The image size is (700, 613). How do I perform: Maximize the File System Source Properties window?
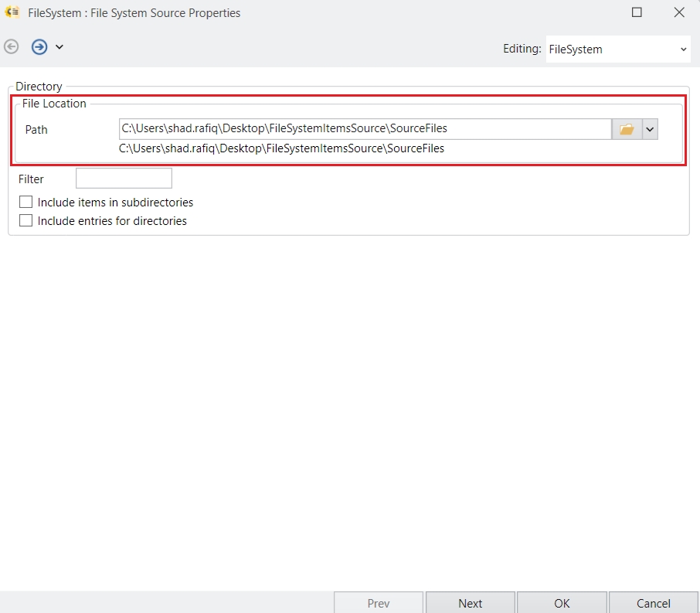coord(637,12)
